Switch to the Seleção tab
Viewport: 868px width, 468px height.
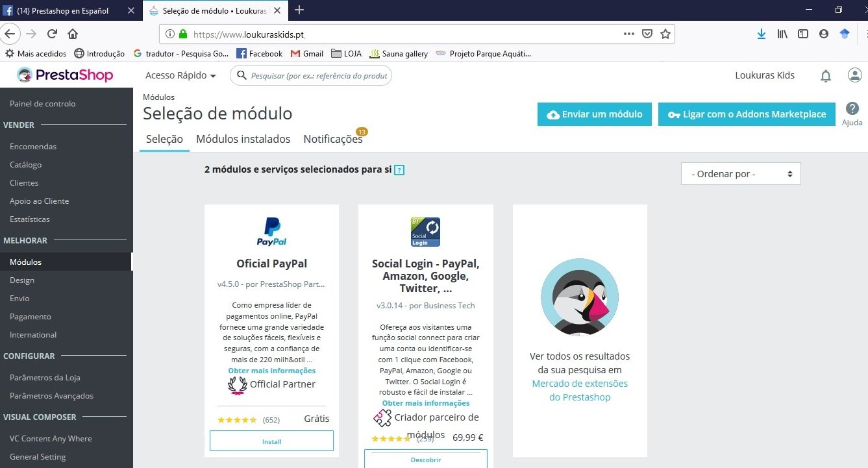[x=164, y=139]
